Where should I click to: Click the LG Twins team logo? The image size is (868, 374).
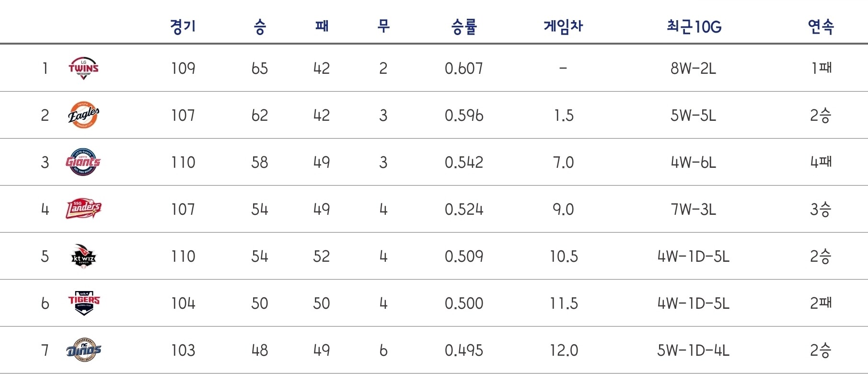[x=83, y=68]
